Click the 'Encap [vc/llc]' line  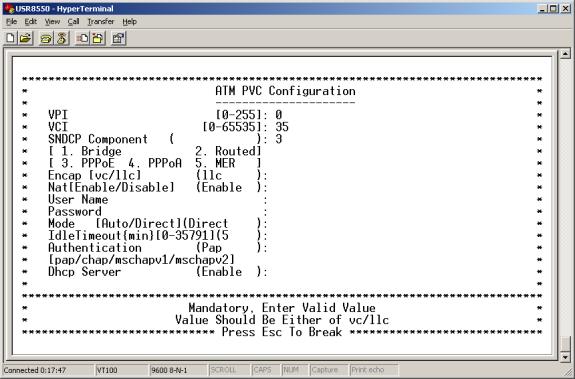pos(158,175)
